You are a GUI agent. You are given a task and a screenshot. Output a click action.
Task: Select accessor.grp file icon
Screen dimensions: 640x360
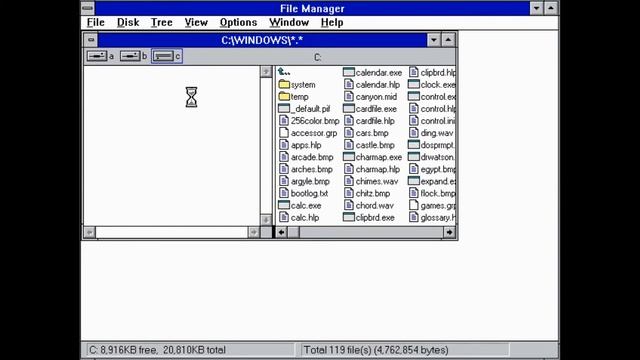click(x=284, y=133)
